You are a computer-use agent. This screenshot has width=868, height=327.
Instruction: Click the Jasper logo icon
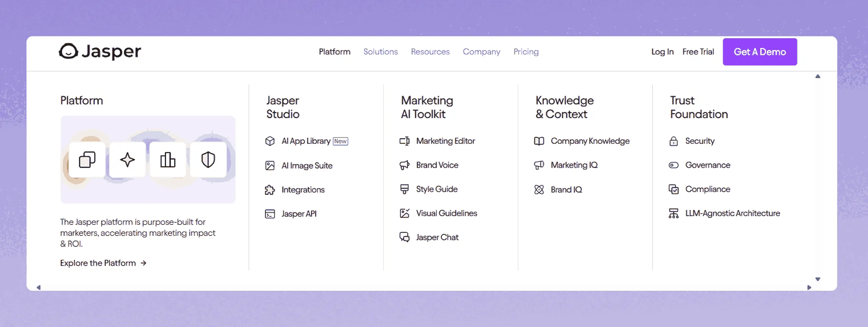pos(69,51)
